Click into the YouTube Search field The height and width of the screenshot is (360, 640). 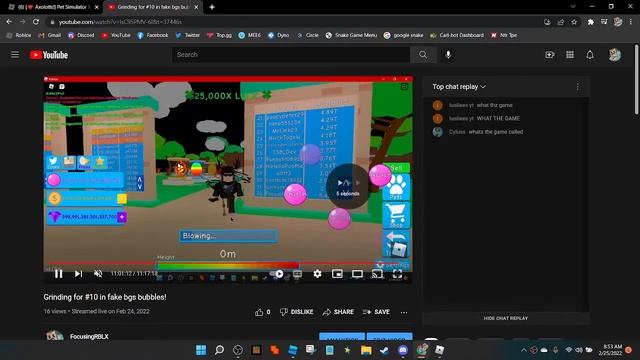pyautogui.click(x=291, y=55)
